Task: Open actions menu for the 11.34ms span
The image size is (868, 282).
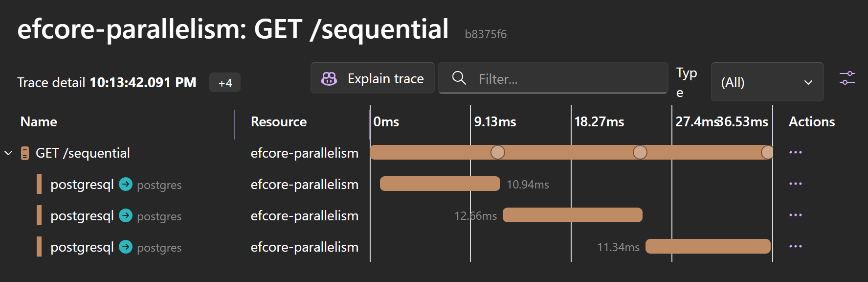Action: [796, 246]
